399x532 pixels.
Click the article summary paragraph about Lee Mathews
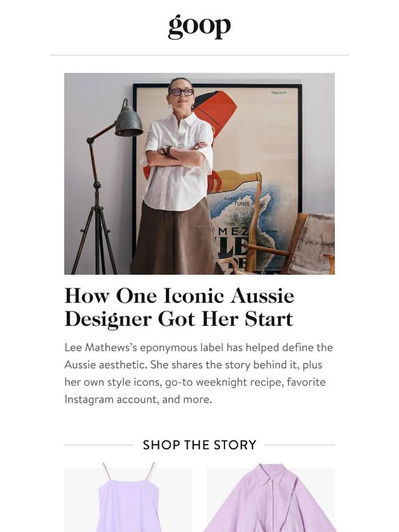click(199, 374)
